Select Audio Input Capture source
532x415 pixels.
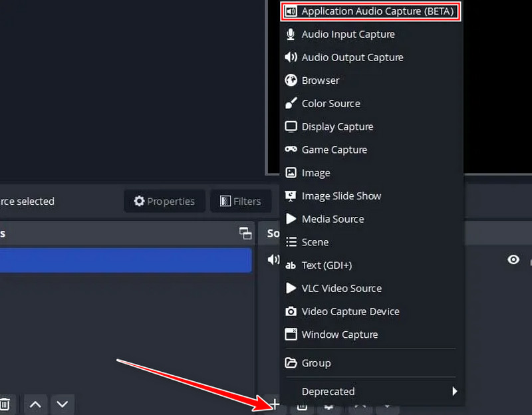point(372,35)
